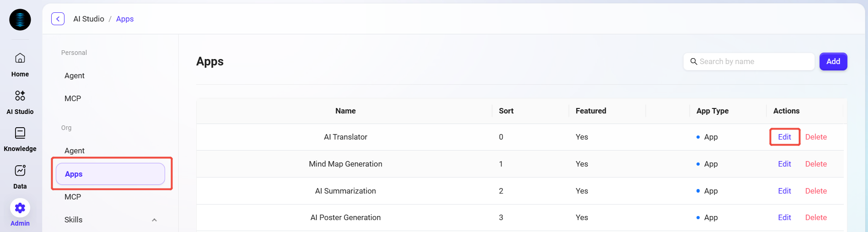The image size is (868, 232).
Task: Click the app logo icon
Action: tap(20, 20)
